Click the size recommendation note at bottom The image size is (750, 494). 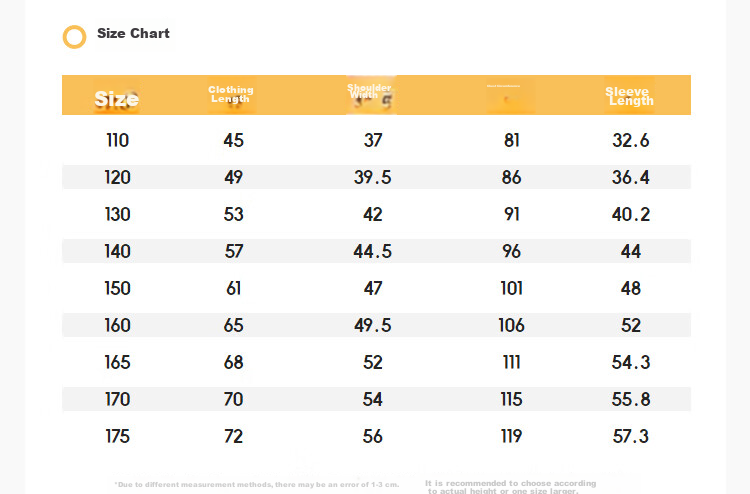click(x=511, y=487)
